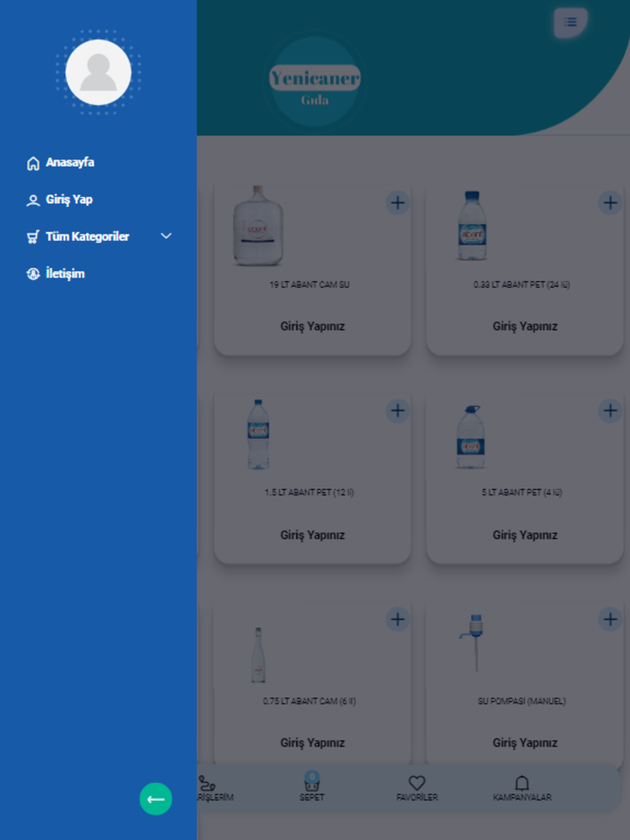Open the 19 LT ABANT CAM SU image
Image resolution: width=630 pixels, height=840 pixels.
click(258, 225)
